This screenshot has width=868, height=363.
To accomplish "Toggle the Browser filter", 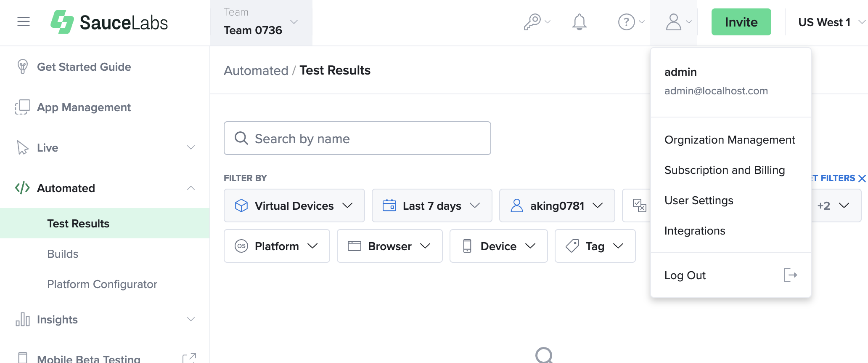I will 389,246.
